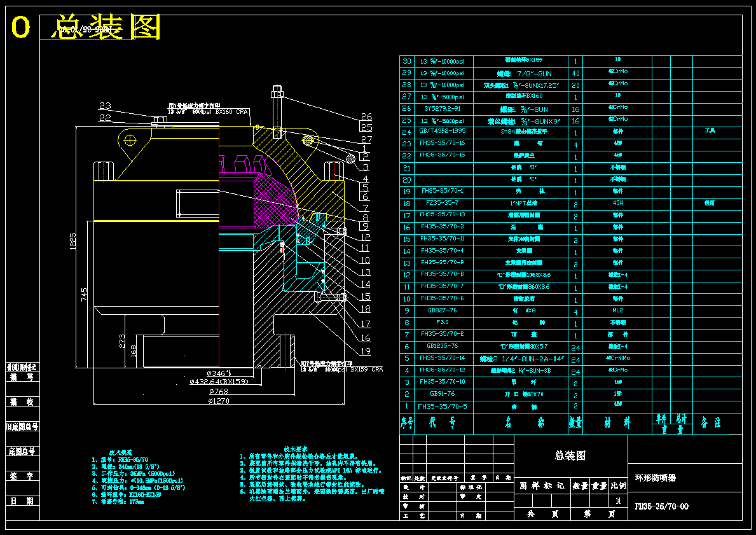Click the "FH35-35/70-15" code cell
This screenshot has width=756, height=535.
[443, 155]
